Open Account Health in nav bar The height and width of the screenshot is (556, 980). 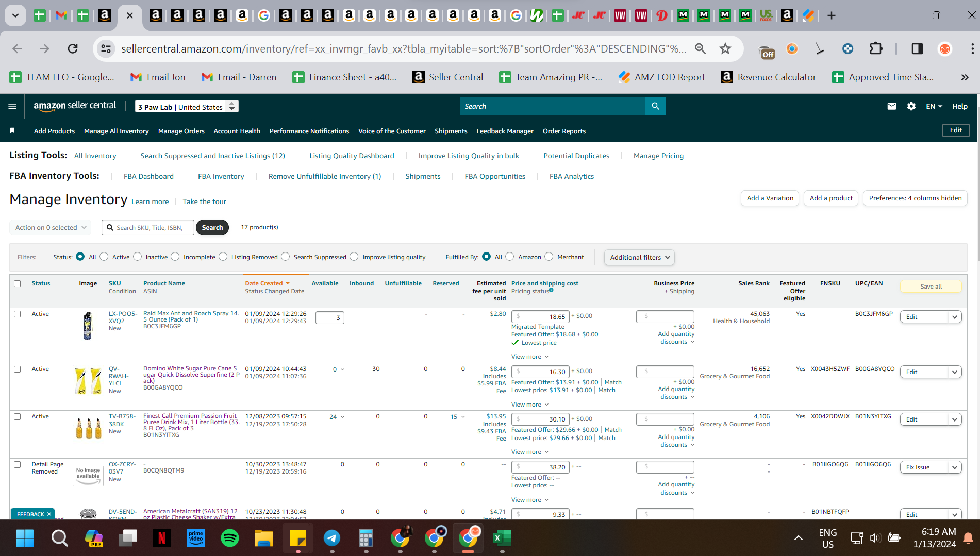coord(237,131)
